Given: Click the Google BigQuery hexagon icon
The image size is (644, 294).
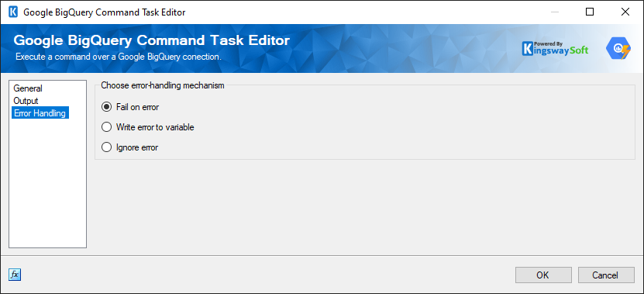Looking at the screenshot, I should (618, 49).
